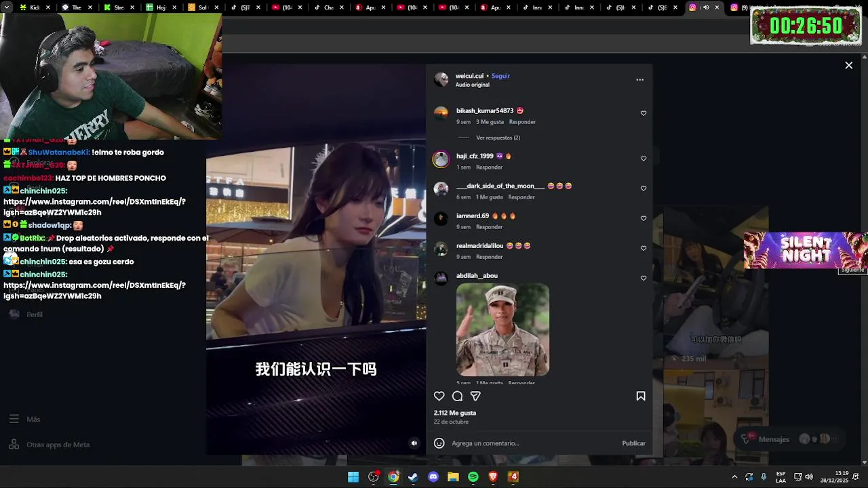Click the microphone icon in system tray
The image size is (868, 488).
pyautogui.click(x=764, y=477)
